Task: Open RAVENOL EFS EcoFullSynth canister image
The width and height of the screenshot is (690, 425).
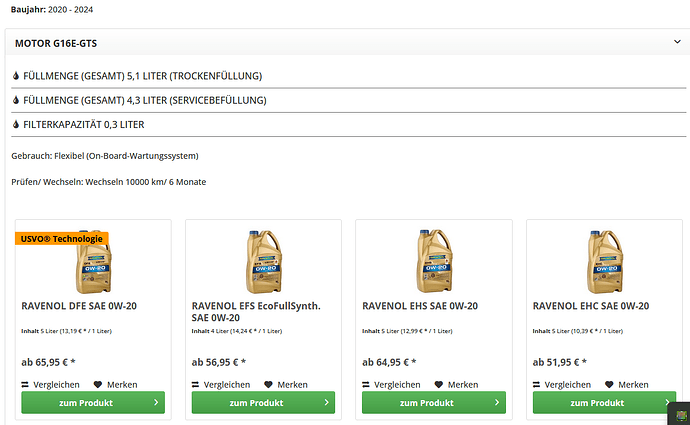Action: 264,261
